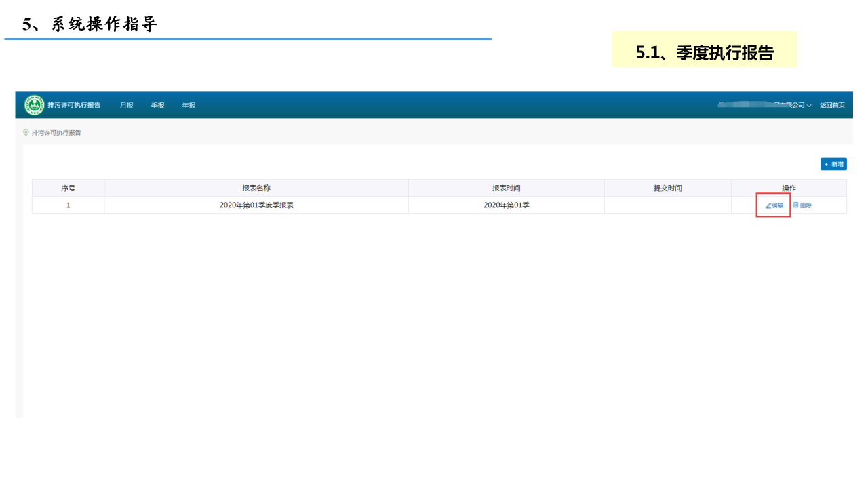Click the 排污许可执行报告 header title
The width and height of the screenshot is (868, 488).
[x=74, y=105]
